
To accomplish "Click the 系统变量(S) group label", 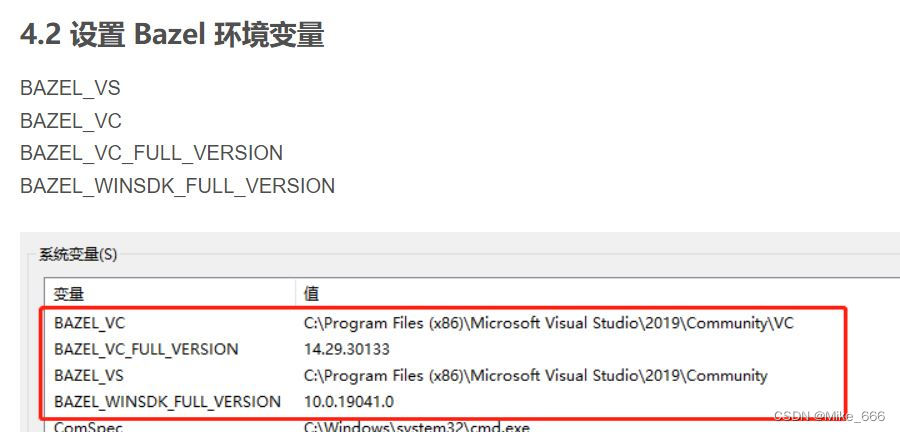I will point(78,254).
